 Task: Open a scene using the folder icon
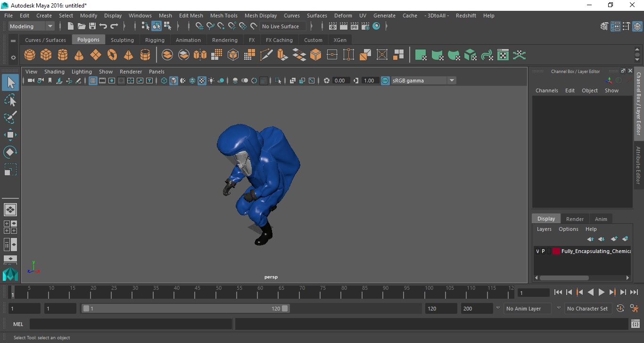pos(82,26)
